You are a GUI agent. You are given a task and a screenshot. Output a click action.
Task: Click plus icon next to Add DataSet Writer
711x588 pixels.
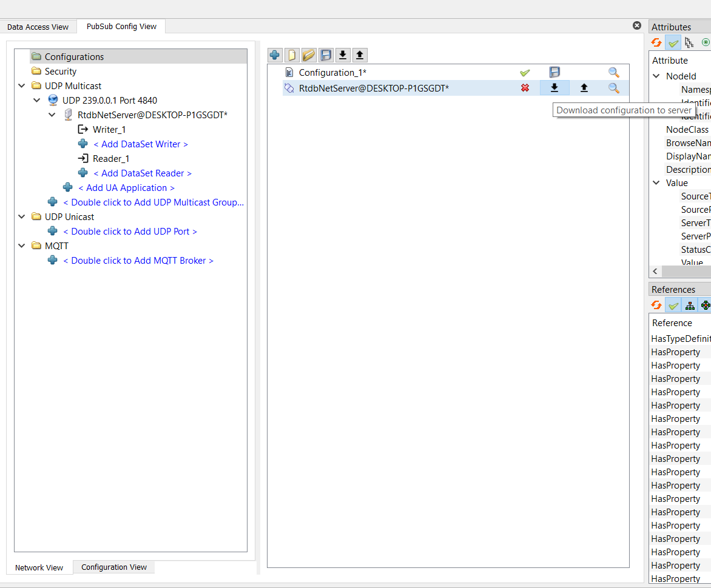pyautogui.click(x=83, y=144)
